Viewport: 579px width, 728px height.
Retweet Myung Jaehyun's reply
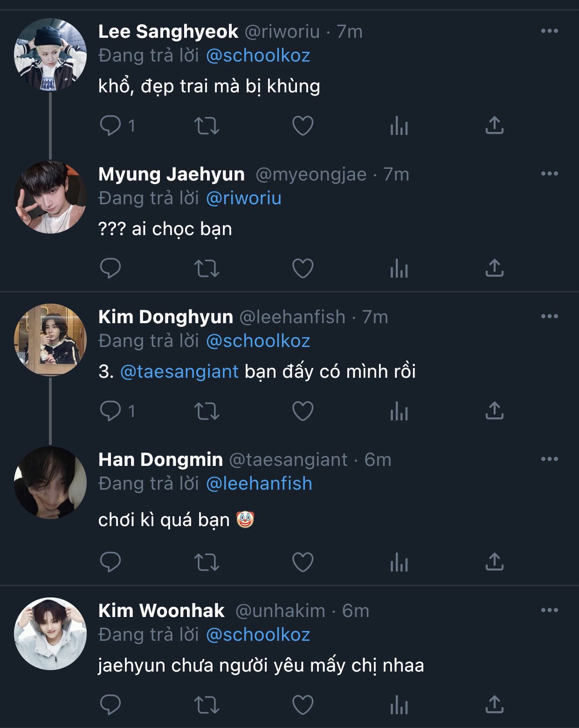(x=207, y=268)
